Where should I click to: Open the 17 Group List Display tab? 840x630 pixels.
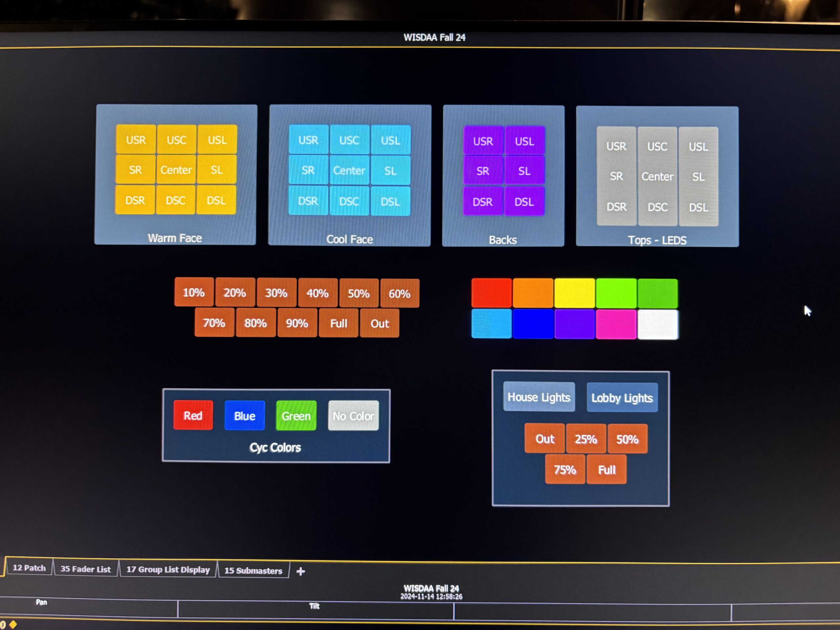[x=168, y=569]
